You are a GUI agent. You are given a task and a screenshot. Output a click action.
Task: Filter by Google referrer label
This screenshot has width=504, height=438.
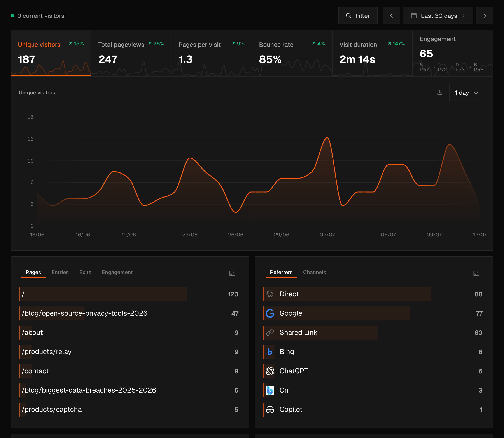pyautogui.click(x=291, y=313)
